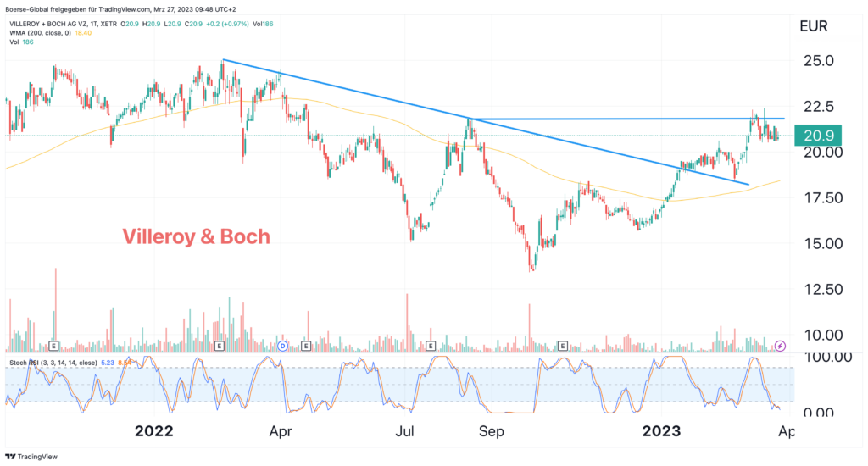Click the VILLEROY + BOCH AG VZ symbol title

(x=65, y=22)
